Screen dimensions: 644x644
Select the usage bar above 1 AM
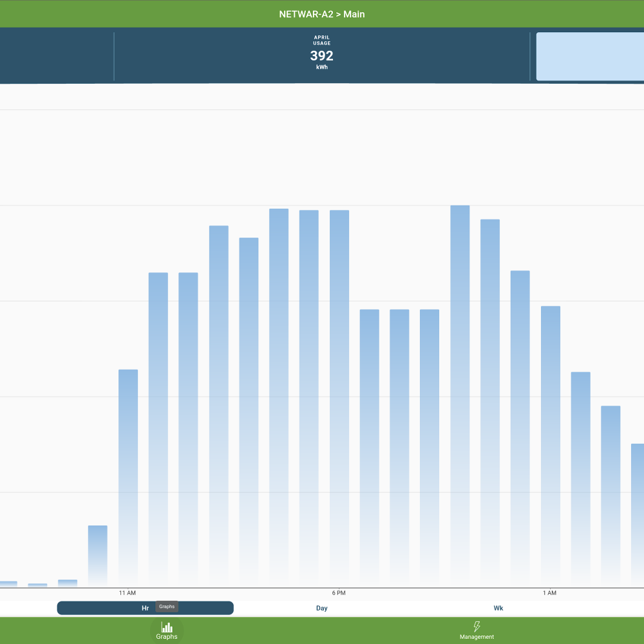(x=551, y=444)
